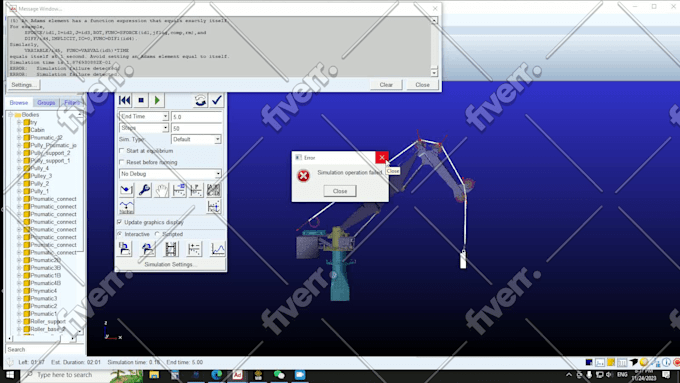The width and height of the screenshot is (680, 383).
Task: Open File Explorer from taskbar
Action: (154, 375)
